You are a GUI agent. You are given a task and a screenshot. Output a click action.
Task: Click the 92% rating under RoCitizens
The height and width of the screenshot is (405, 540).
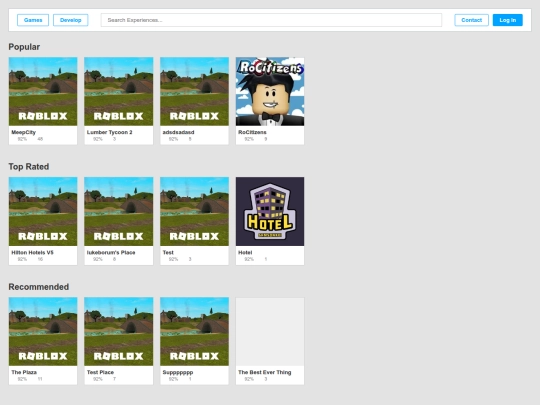click(x=249, y=139)
